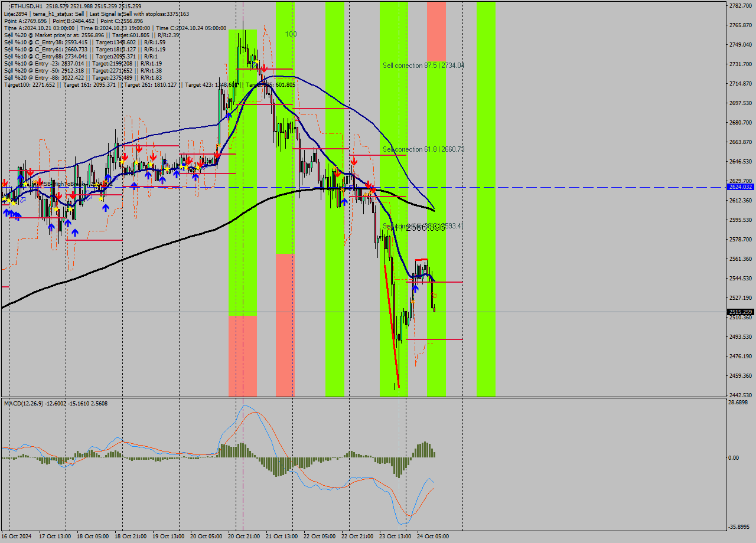
Task: Click the 2749.040 price axis label
Action: [741, 44]
